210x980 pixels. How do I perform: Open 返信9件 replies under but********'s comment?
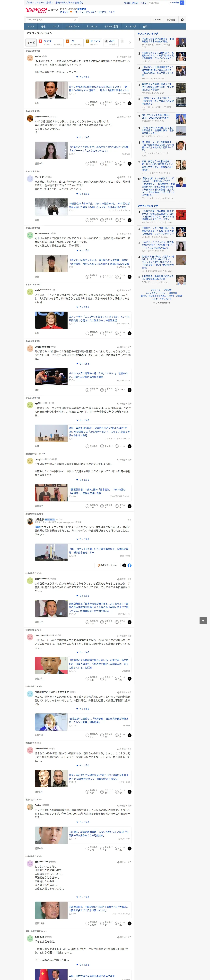tap(39, 164)
